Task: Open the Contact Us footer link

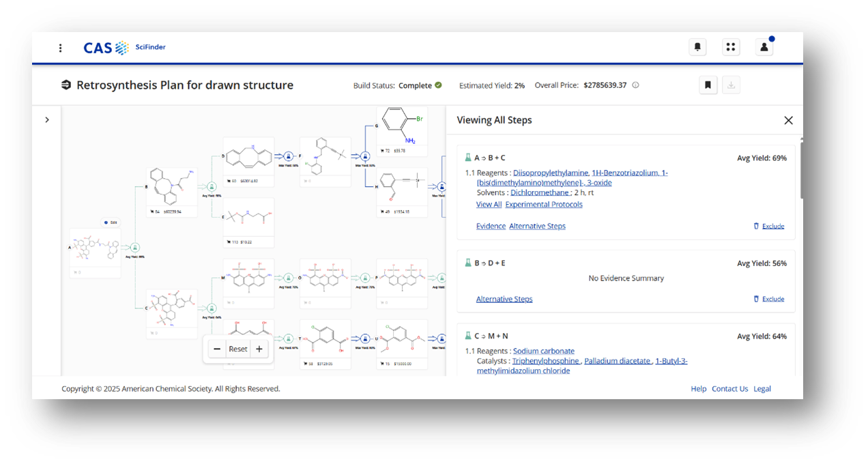Action: click(x=729, y=389)
